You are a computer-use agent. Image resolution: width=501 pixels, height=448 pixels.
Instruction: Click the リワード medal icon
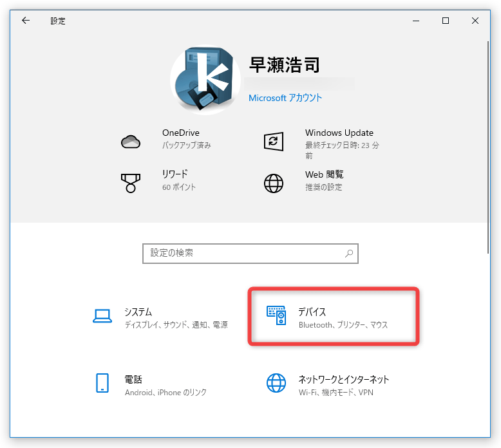coord(131,183)
